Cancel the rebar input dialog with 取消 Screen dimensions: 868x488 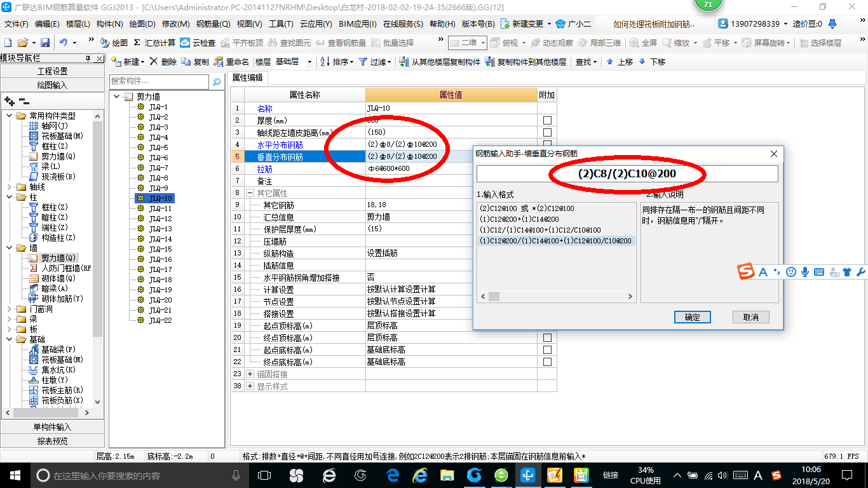click(x=750, y=317)
